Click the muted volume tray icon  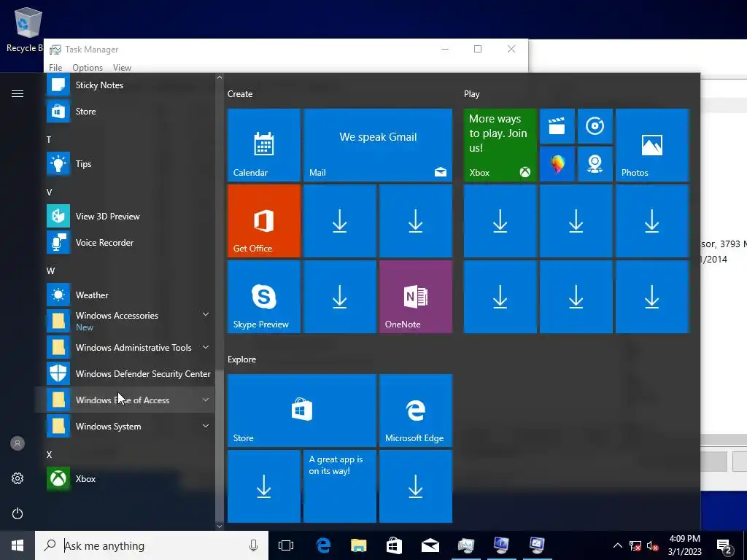click(x=653, y=545)
